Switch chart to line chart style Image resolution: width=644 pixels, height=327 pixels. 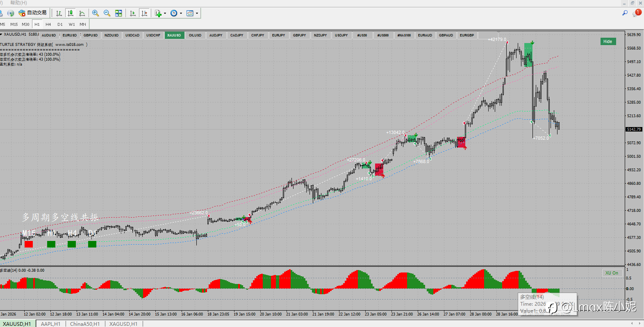82,13
